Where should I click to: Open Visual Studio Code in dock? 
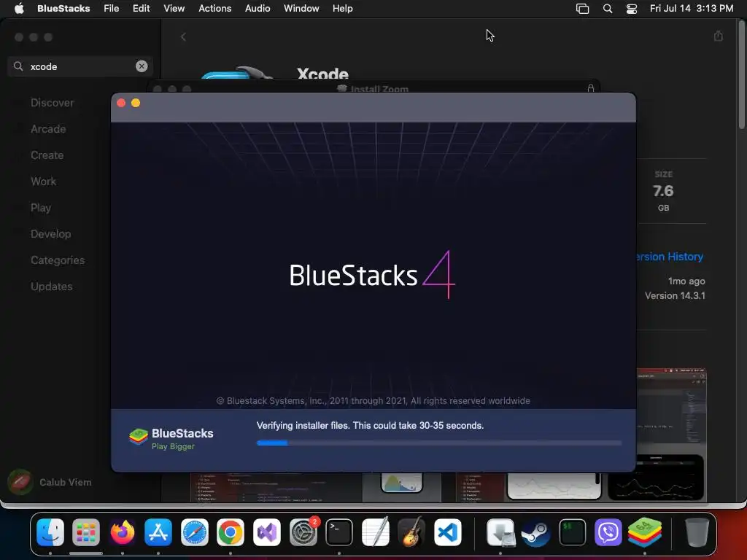click(x=448, y=532)
